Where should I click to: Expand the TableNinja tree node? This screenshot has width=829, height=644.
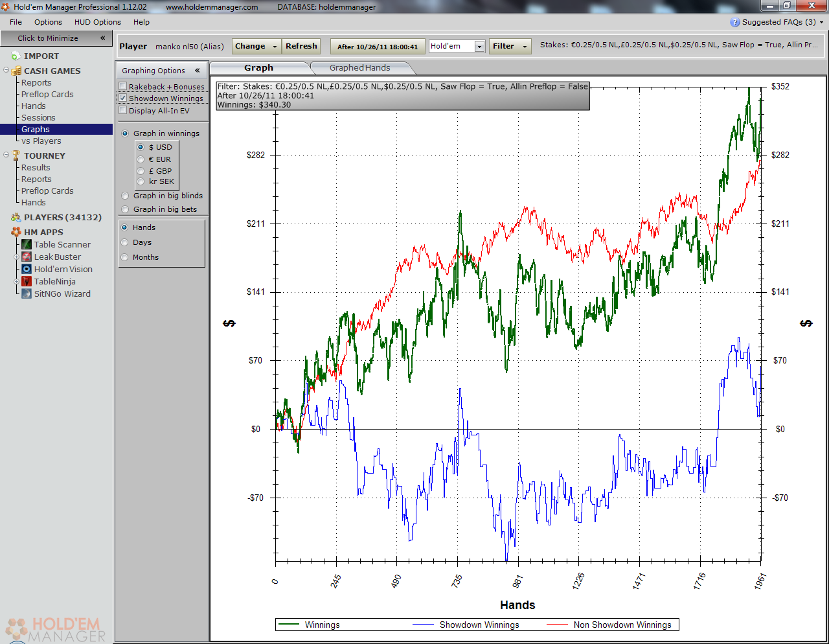(17, 282)
